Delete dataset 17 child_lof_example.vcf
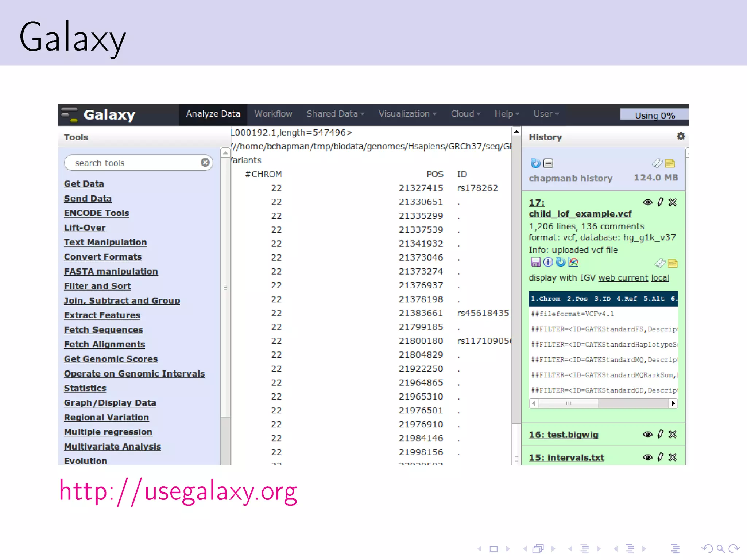Image resolution: width=747 pixels, height=560 pixels. (x=673, y=202)
